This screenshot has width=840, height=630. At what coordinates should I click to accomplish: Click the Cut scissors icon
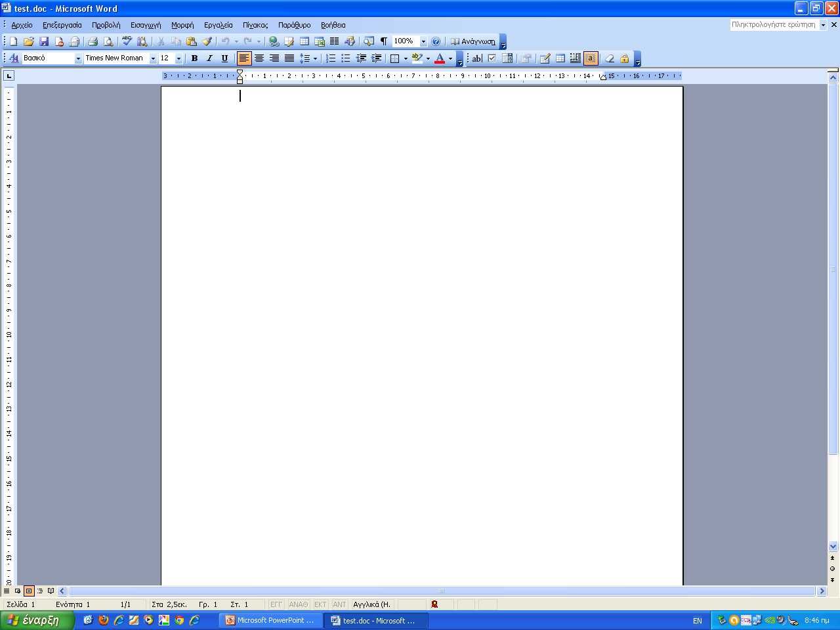click(161, 41)
